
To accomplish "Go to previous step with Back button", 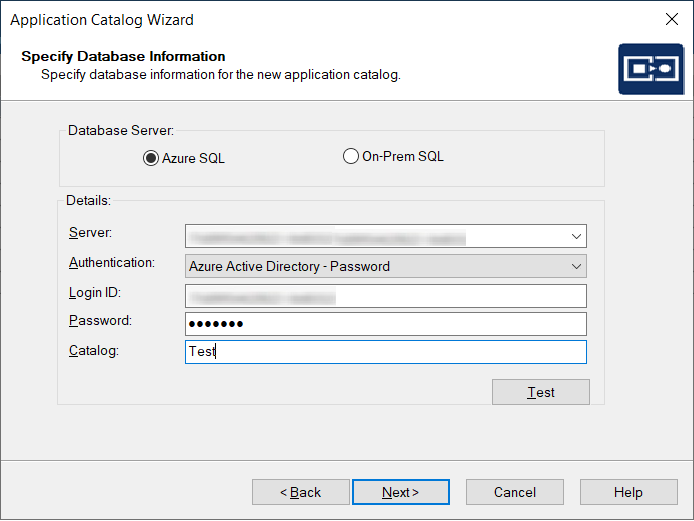I will 300,492.
